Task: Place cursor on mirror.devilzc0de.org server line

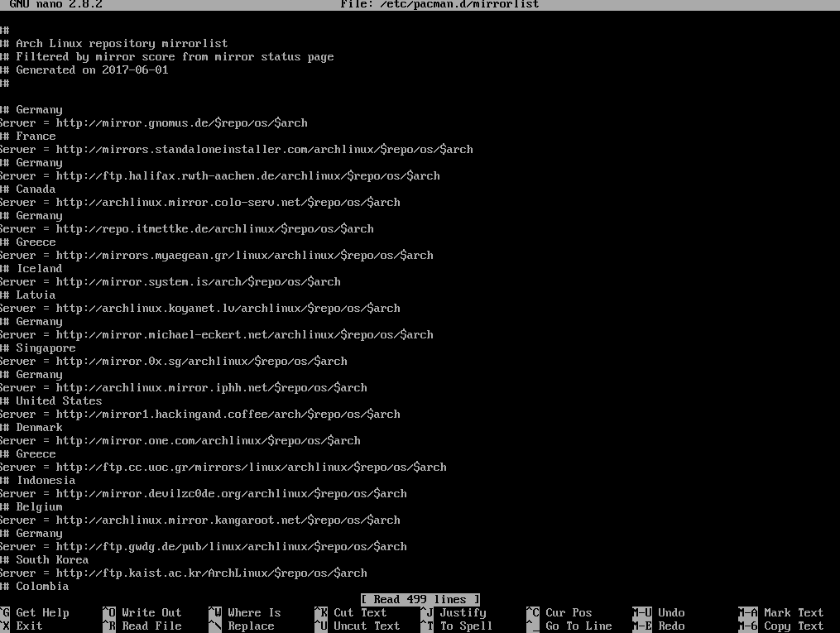Action: (x=204, y=494)
